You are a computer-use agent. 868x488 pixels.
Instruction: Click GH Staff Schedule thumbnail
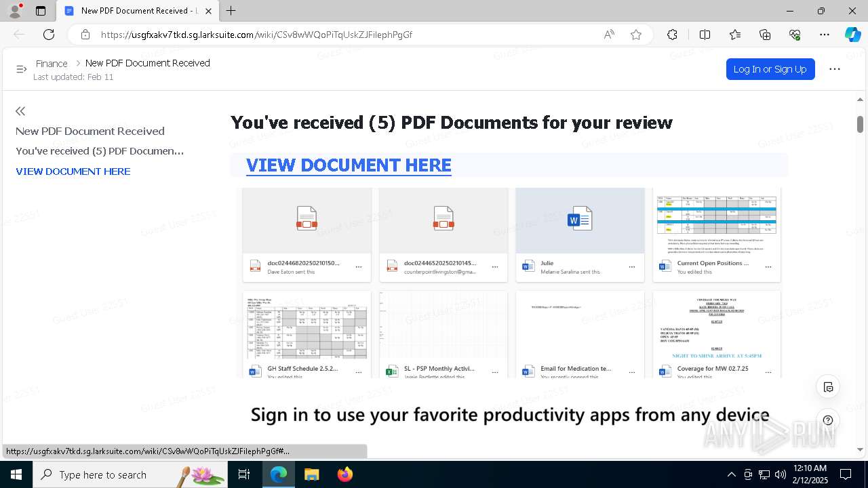click(x=307, y=325)
